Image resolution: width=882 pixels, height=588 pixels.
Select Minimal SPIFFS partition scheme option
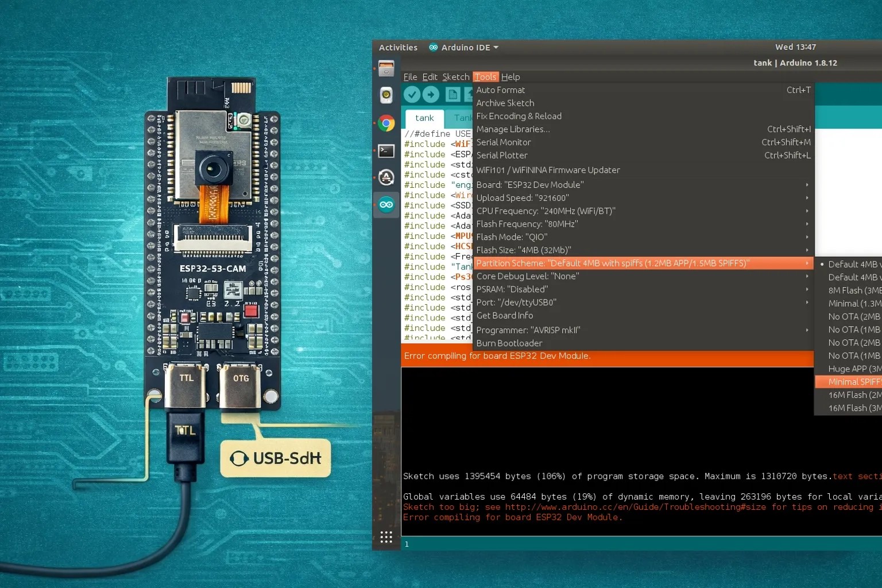click(853, 382)
